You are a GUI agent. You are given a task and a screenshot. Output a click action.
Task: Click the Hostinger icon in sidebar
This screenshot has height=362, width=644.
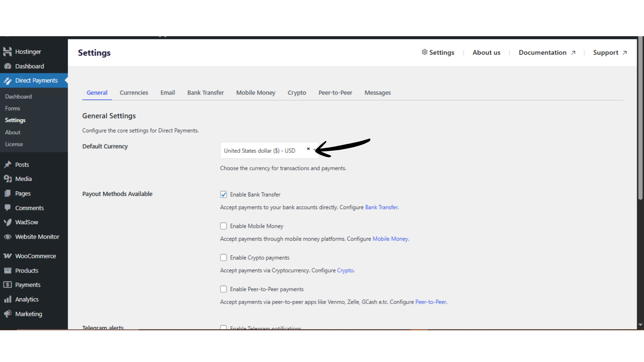(x=7, y=51)
